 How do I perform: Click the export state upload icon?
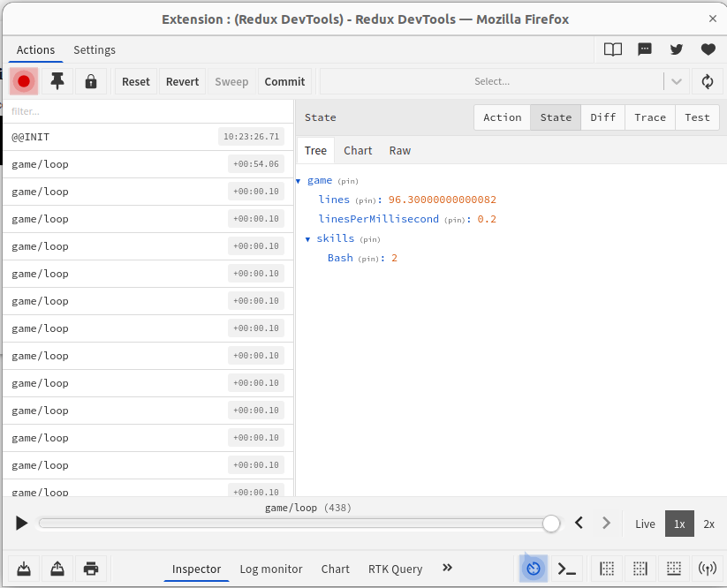pos(57,569)
